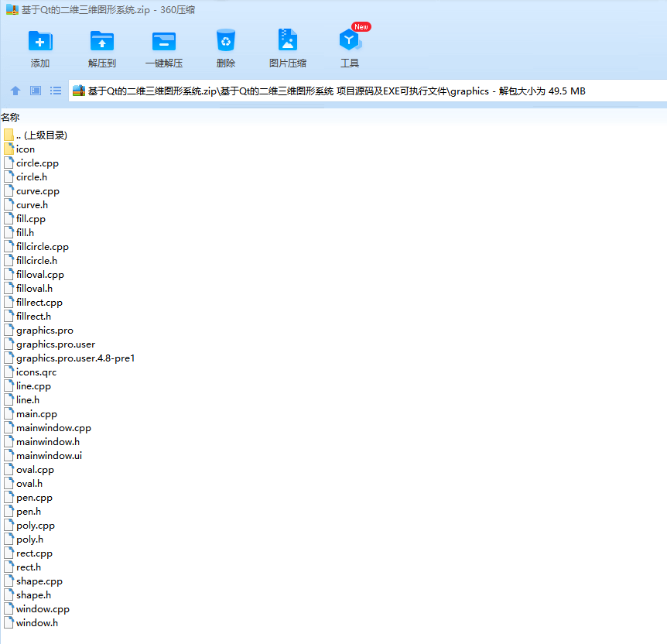Select the fill.h file
Image resolution: width=667 pixels, height=644 pixels.
pos(19,233)
